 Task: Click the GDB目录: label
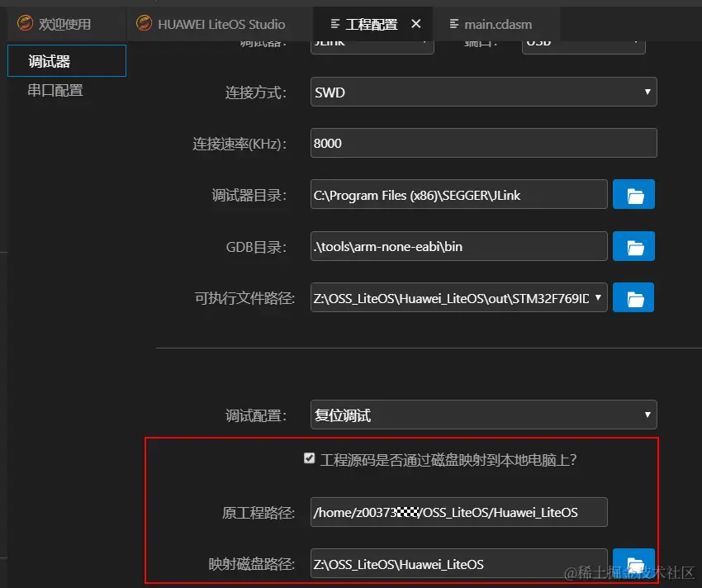pos(256,247)
